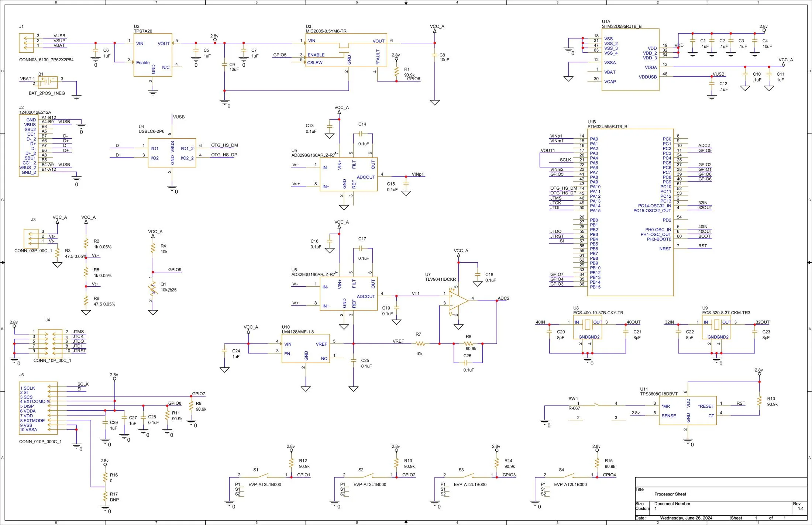Image resolution: width=812 pixels, height=525 pixels.
Task: Click the R4 10k pull-up resistor
Action: click(x=152, y=249)
